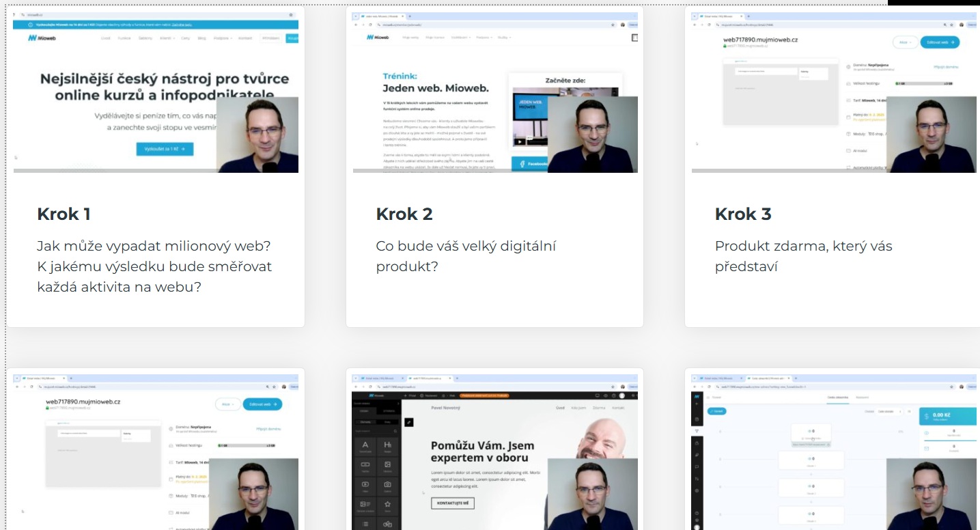
Task: Click the pencil edit icon in editor preview
Action: pos(408,423)
